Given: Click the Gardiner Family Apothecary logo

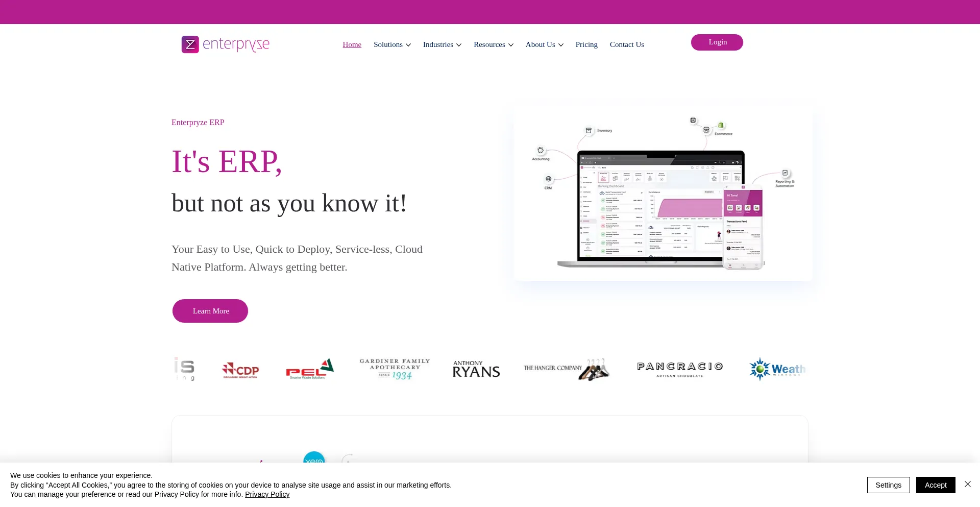Looking at the screenshot, I should 395,369.
